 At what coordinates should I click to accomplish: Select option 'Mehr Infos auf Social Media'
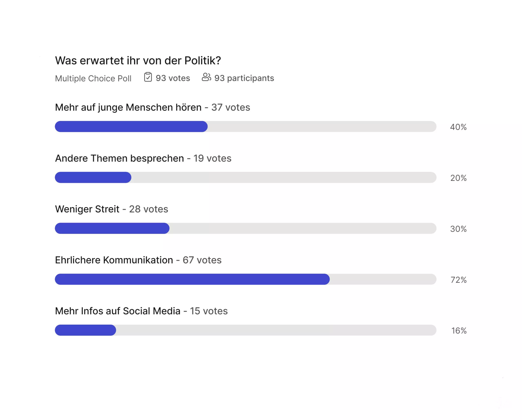coord(118,311)
